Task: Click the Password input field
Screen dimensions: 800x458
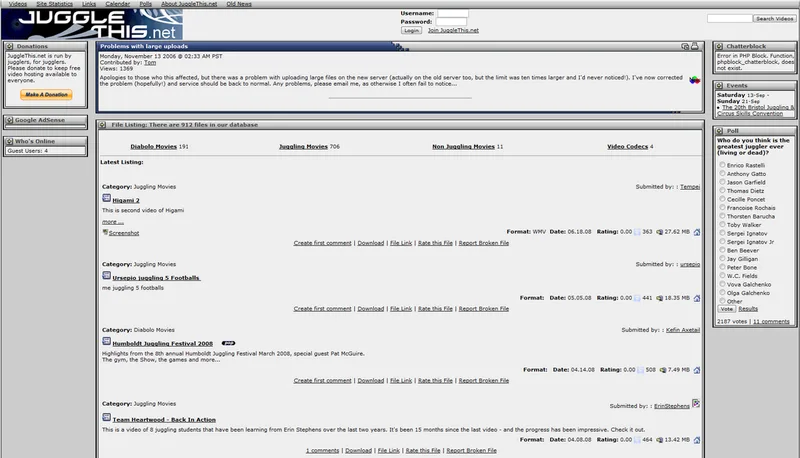Action: (451, 21)
